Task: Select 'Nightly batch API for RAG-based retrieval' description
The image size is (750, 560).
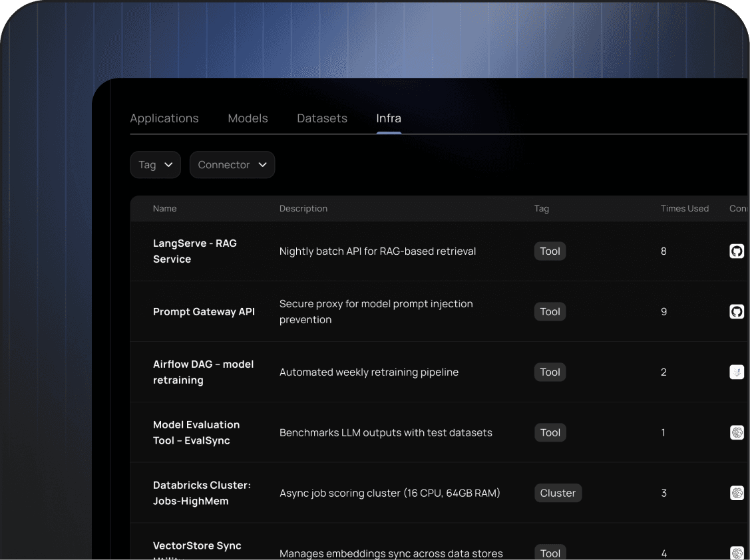Action: click(377, 251)
